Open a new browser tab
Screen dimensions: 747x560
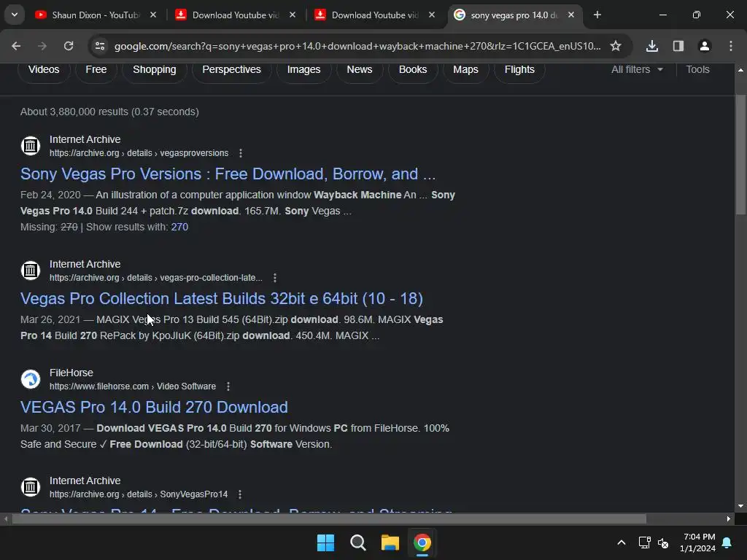click(x=597, y=15)
